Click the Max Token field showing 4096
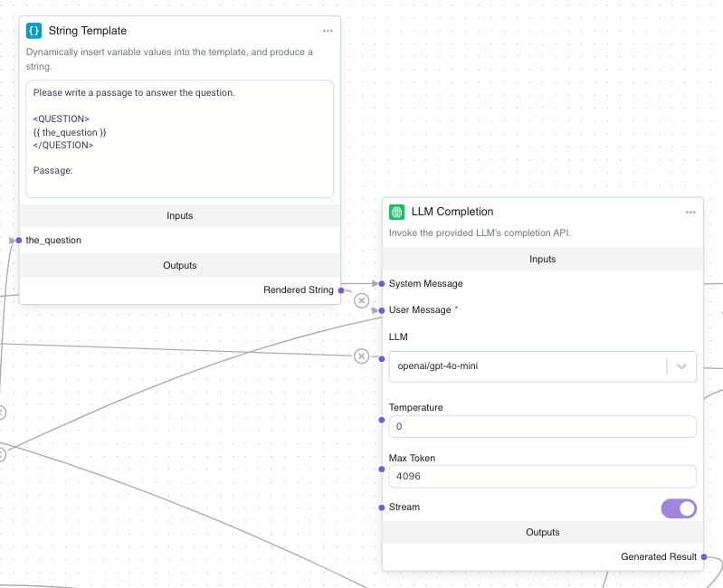Viewport: 723px width, 588px height. pyautogui.click(x=542, y=477)
